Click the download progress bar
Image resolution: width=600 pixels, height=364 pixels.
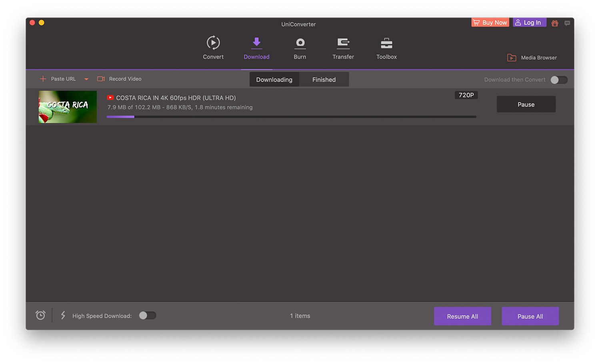tap(291, 117)
